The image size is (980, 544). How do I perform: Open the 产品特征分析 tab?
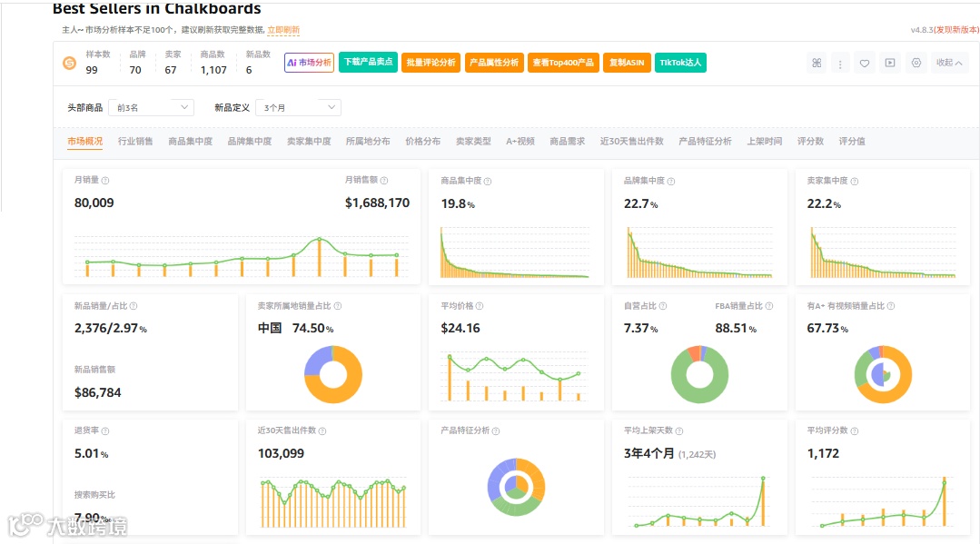pyautogui.click(x=705, y=142)
